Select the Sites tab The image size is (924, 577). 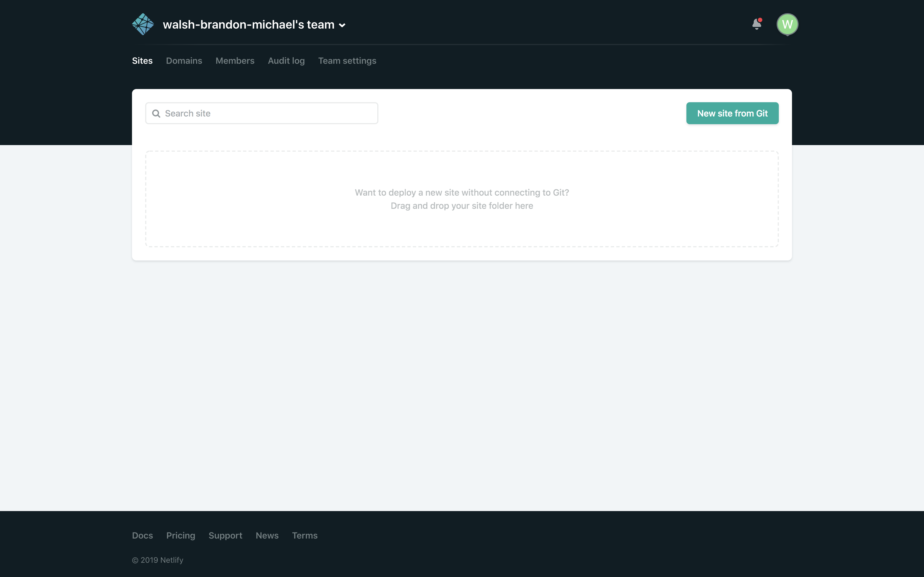click(142, 60)
